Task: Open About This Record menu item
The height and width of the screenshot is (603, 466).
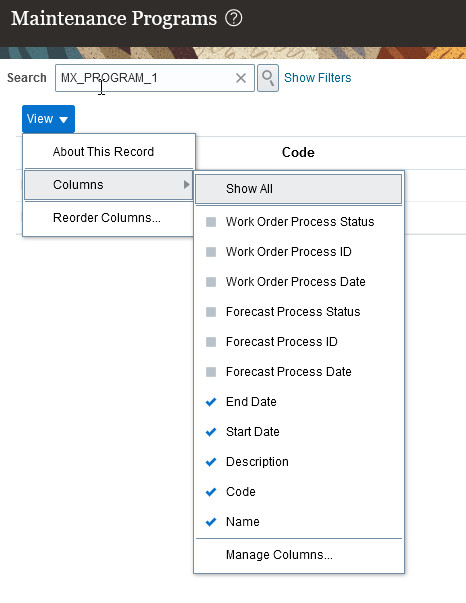Action: [x=109, y=152]
